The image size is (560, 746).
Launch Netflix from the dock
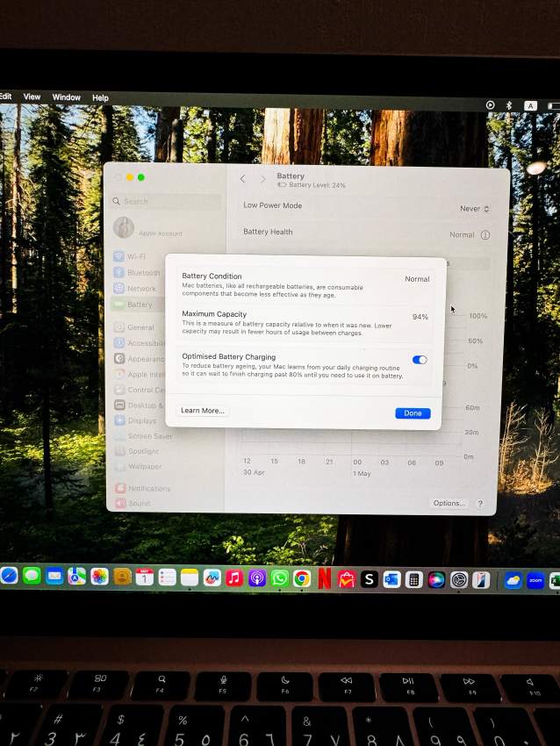(x=325, y=578)
